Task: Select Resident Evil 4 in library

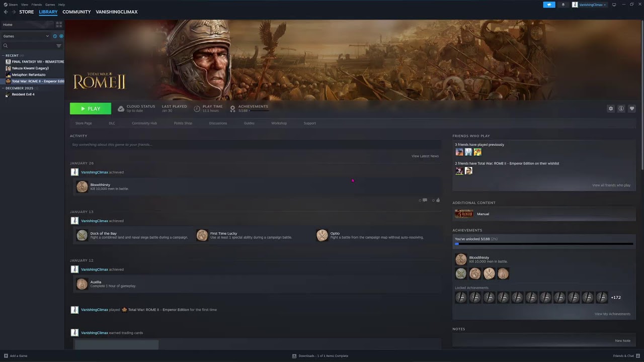Action: click(23, 95)
